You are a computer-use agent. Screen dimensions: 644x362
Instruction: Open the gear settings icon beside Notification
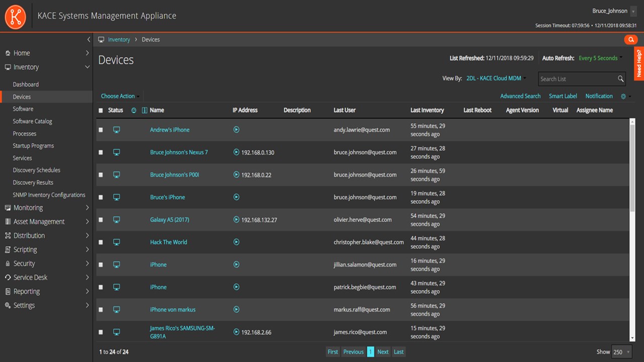click(623, 96)
